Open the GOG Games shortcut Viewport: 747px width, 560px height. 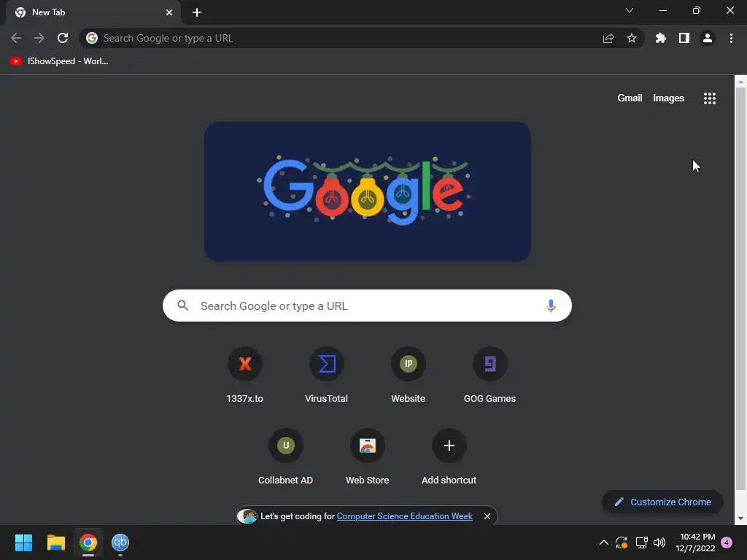pyautogui.click(x=489, y=376)
